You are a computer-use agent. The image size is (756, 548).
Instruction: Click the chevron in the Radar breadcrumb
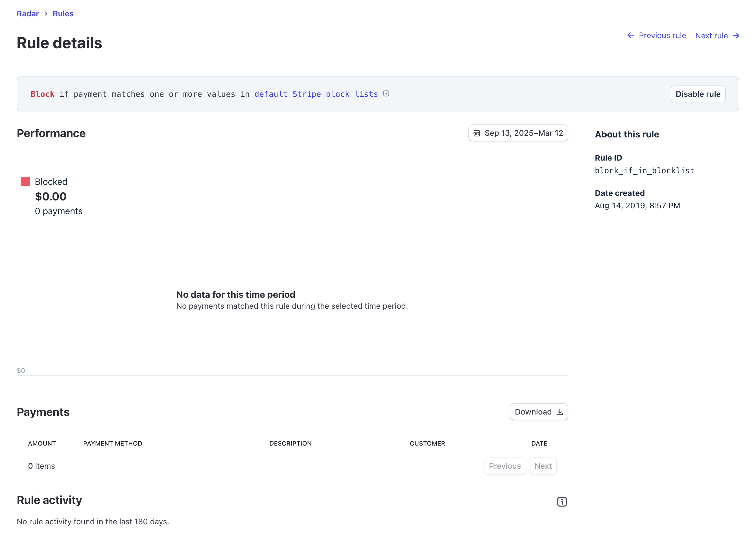pyautogui.click(x=46, y=14)
